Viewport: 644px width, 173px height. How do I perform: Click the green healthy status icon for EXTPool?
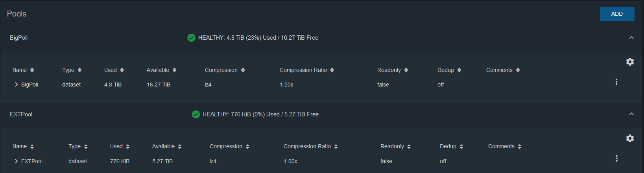pyautogui.click(x=196, y=114)
